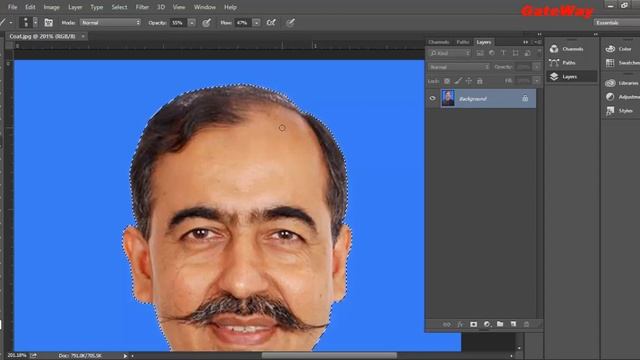Image resolution: width=640 pixels, height=360 pixels.
Task: Open the Libraries panel
Action: pos(622,83)
